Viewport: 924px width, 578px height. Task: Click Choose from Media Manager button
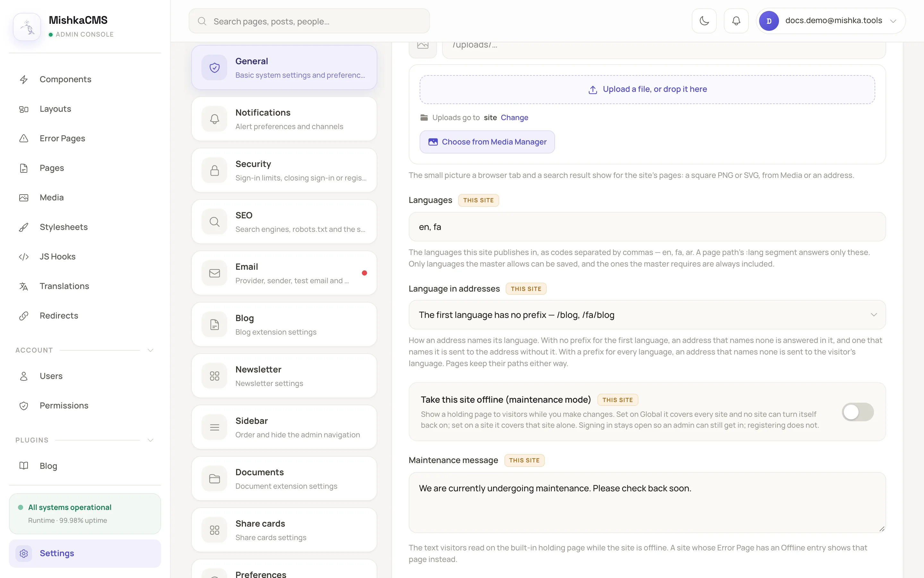[x=487, y=142]
